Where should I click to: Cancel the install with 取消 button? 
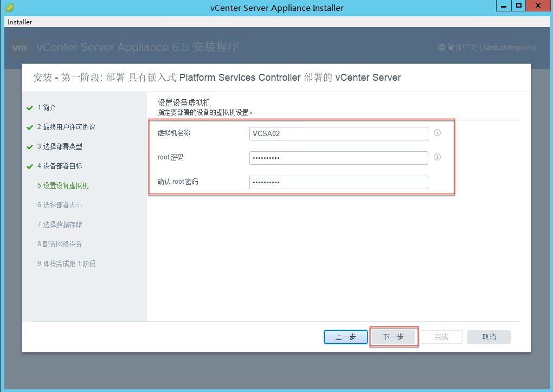pos(489,337)
